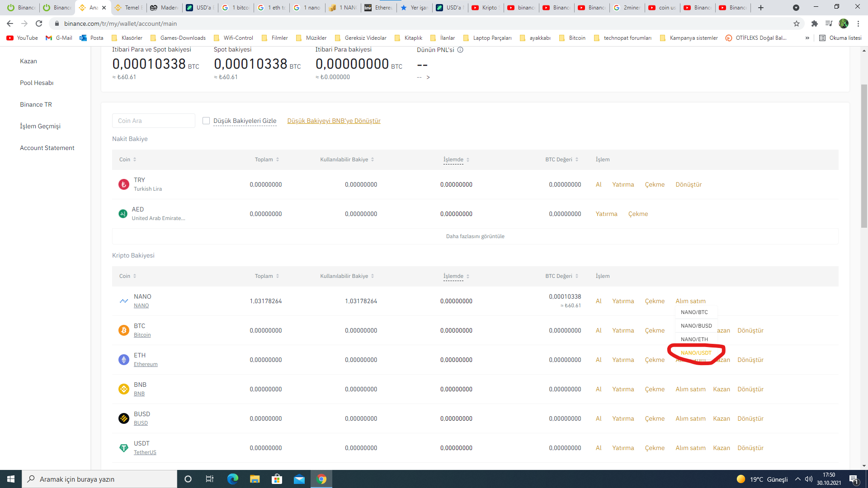
Task: Click the PNL info icon
Action: (x=460, y=50)
